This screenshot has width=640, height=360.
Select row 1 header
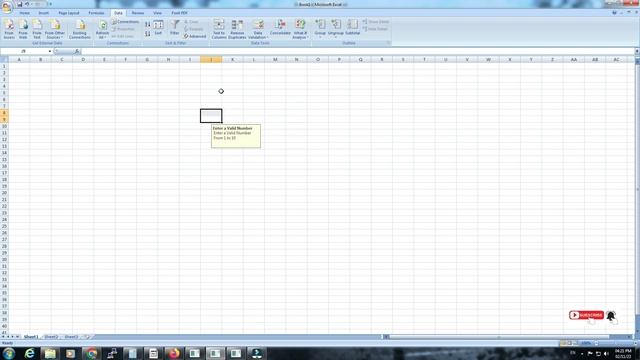point(4,66)
